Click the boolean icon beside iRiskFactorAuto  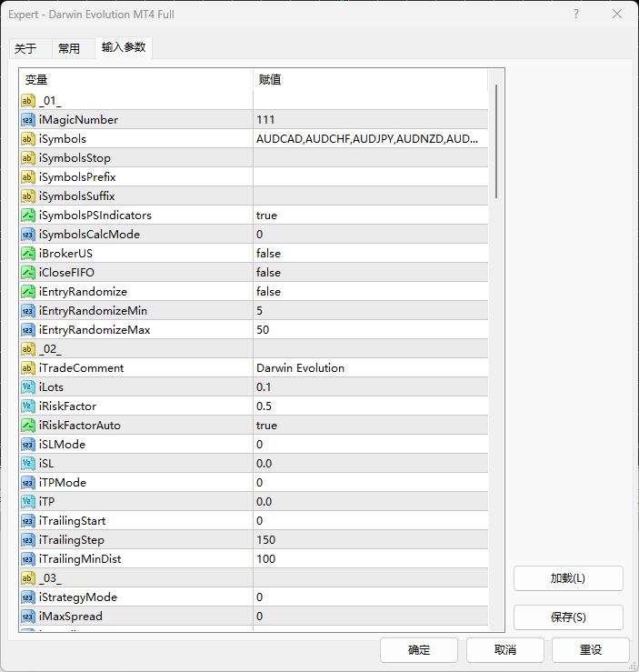coord(28,426)
